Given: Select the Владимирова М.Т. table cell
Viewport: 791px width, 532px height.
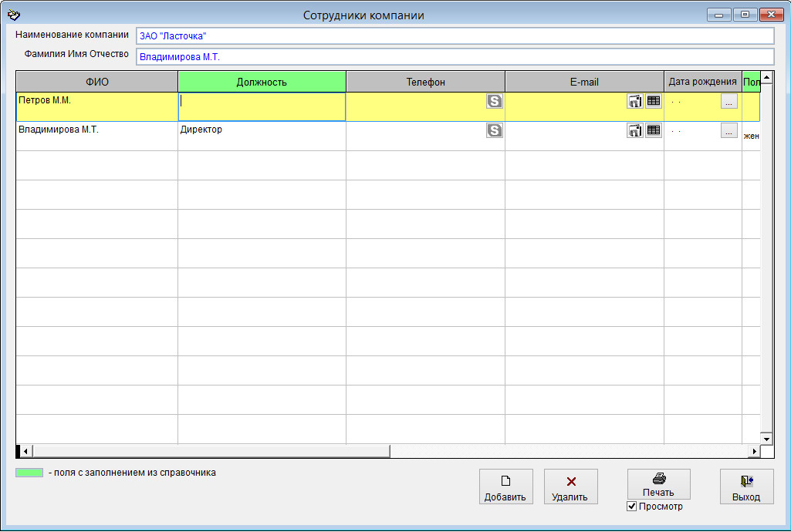Looking at the screenshot, I should tap(97, 136).
